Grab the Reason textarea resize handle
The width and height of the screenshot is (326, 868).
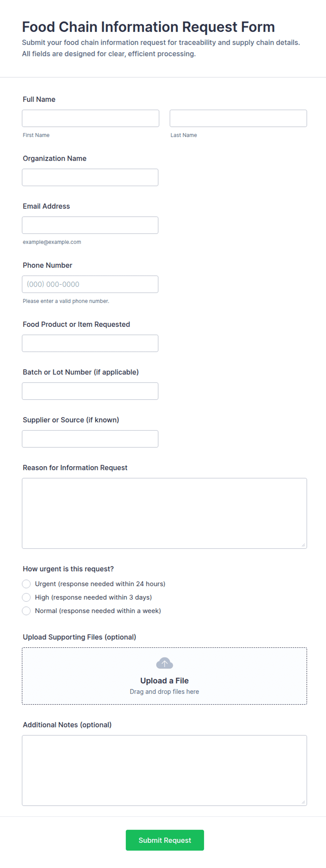[x=303, y=545]
